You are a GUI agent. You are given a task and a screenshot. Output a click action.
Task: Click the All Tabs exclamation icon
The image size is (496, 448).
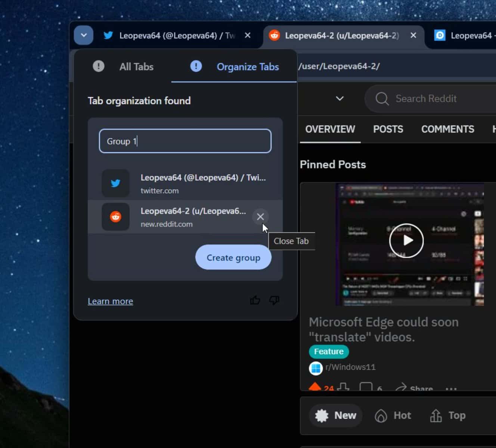pos(99,66)
